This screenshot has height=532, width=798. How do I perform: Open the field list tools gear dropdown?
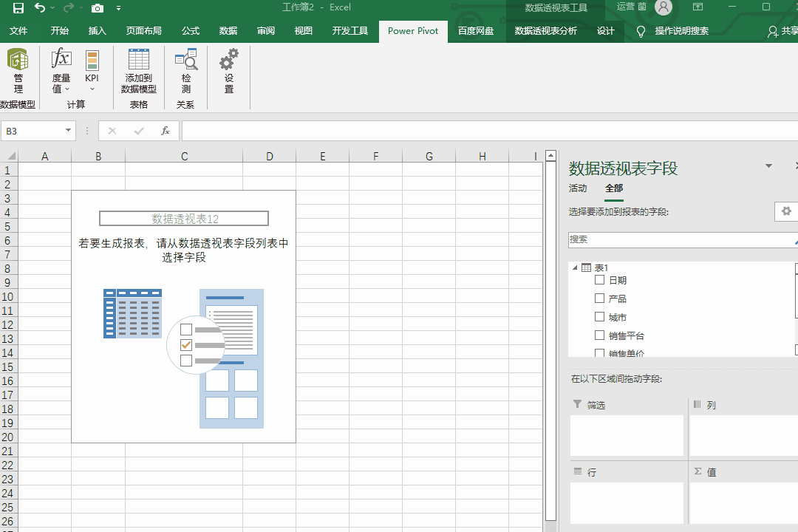786,211
